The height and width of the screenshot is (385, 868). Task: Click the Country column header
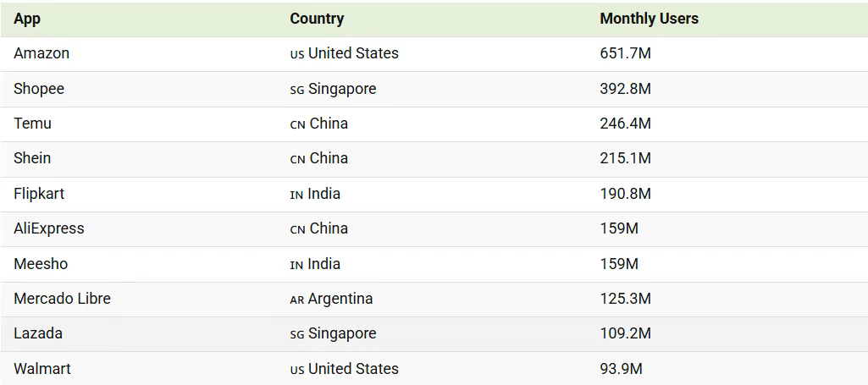pyautogui.click(x=317, y=19)
